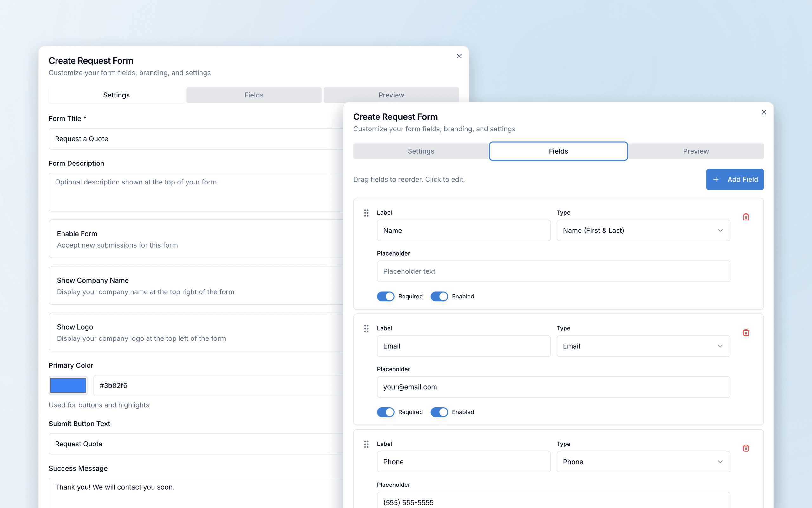Click the Show Logo setting row
Screen dimensions: 812x508
pos(196,332)
